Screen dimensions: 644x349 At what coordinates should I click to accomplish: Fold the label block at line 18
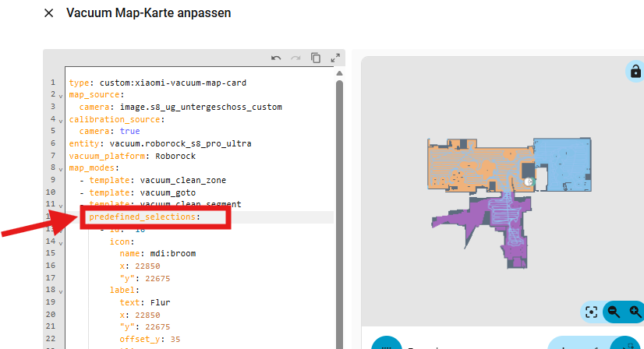(61, 290)
